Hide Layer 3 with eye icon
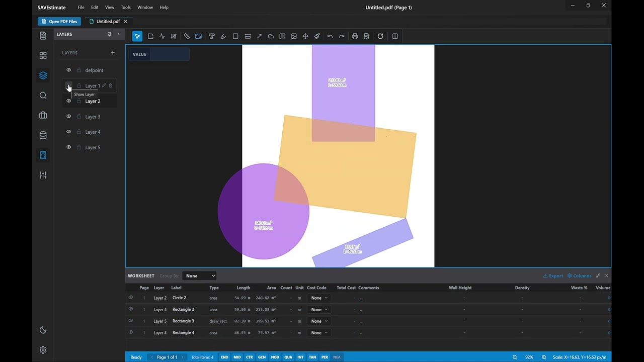644x362 pixels. click(69, 117)
